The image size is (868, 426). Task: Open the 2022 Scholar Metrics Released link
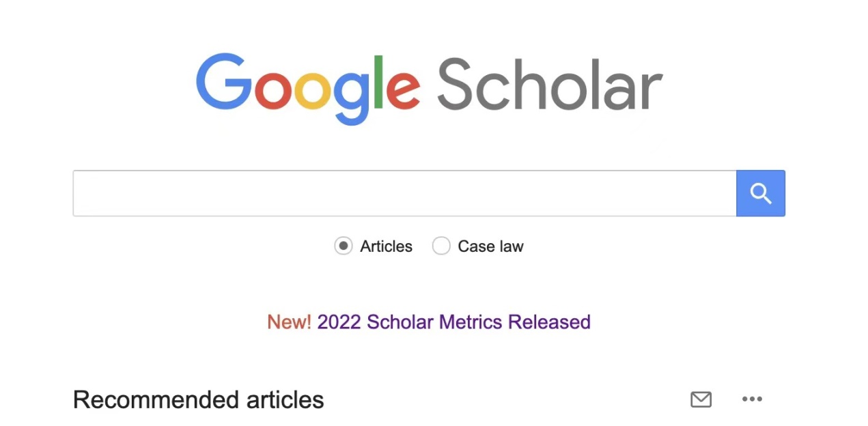point(453,322)
